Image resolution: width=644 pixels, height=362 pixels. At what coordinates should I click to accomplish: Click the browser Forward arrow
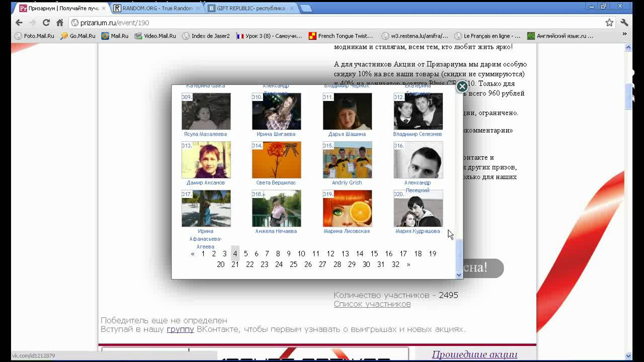[x=33, y=23]
